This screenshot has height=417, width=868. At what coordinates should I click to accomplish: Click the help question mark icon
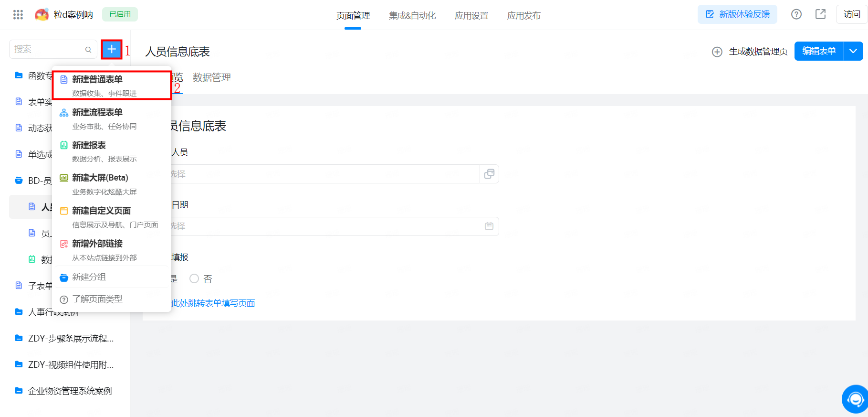tap(796, 14)
